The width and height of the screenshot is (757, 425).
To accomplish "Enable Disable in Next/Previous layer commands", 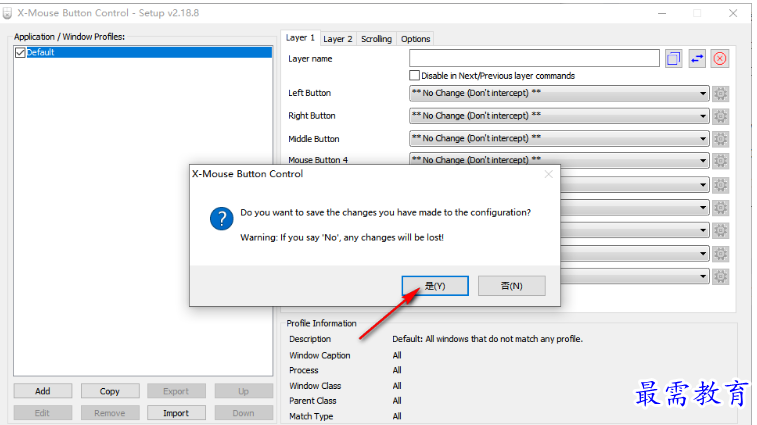I will click(x=414, y=75).
